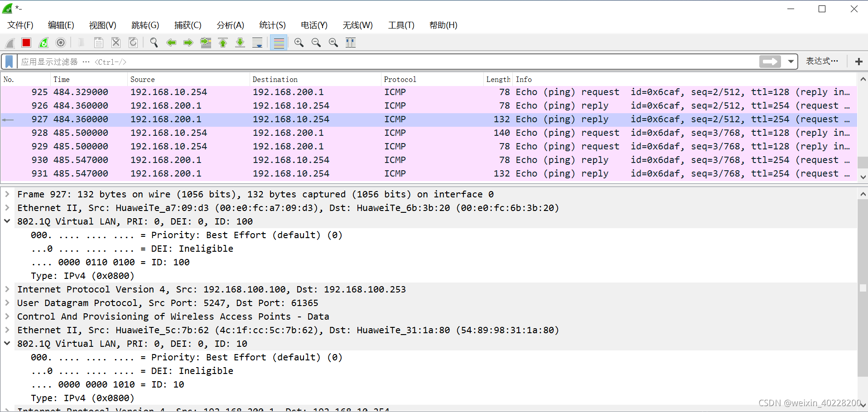This screenshot has width=868, height=412.
Task: Go forward to next packet arrow
Action: pyautogui.click(x=188, y=43)
